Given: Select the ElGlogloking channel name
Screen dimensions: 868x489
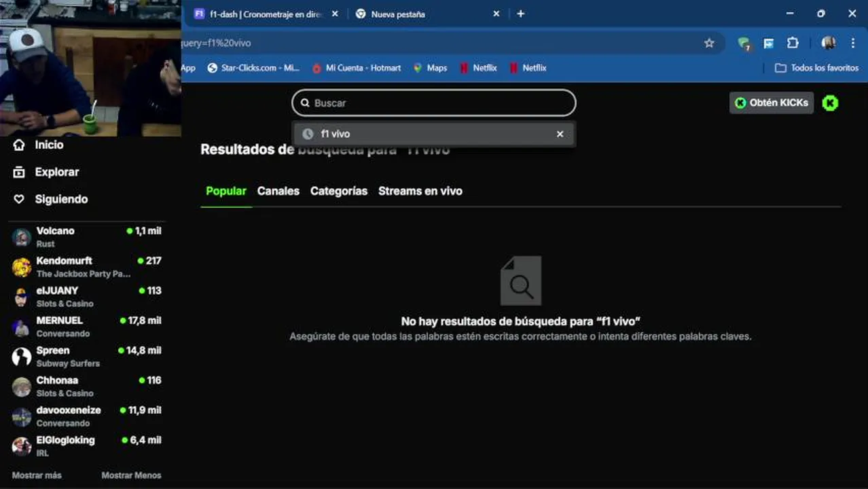Looking at the screenshot, I should click(x=66, y=440).
